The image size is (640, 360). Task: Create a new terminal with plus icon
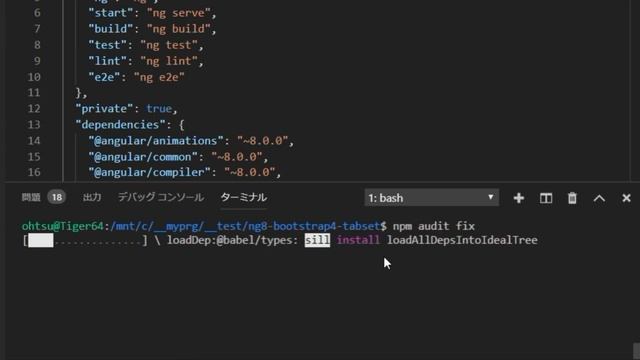[x=519, y=198]
